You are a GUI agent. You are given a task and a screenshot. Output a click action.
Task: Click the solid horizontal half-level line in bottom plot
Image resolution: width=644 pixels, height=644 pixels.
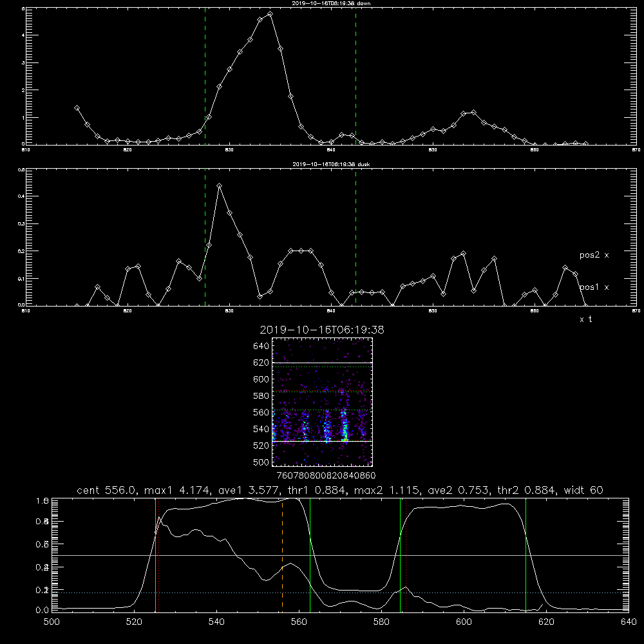340,555
